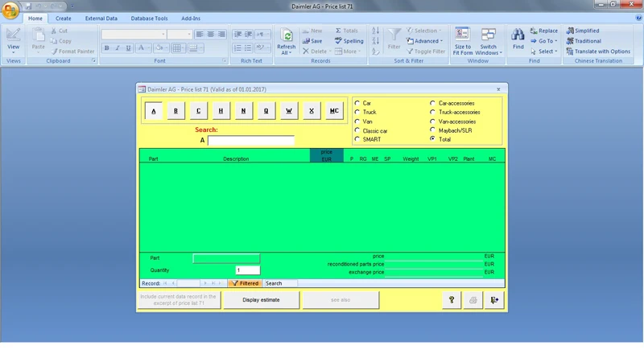
Task: Open the Add-Ins tab
Action: click(191, 19)
